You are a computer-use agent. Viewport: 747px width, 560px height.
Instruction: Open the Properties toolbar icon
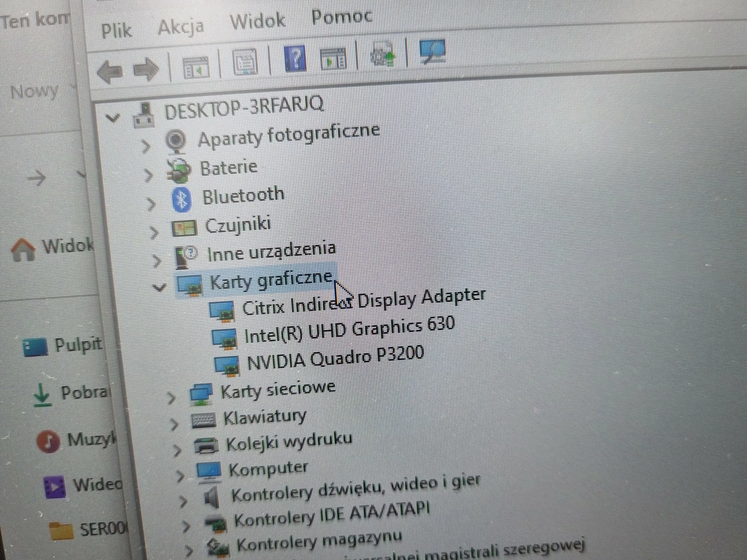pos(245,62)
